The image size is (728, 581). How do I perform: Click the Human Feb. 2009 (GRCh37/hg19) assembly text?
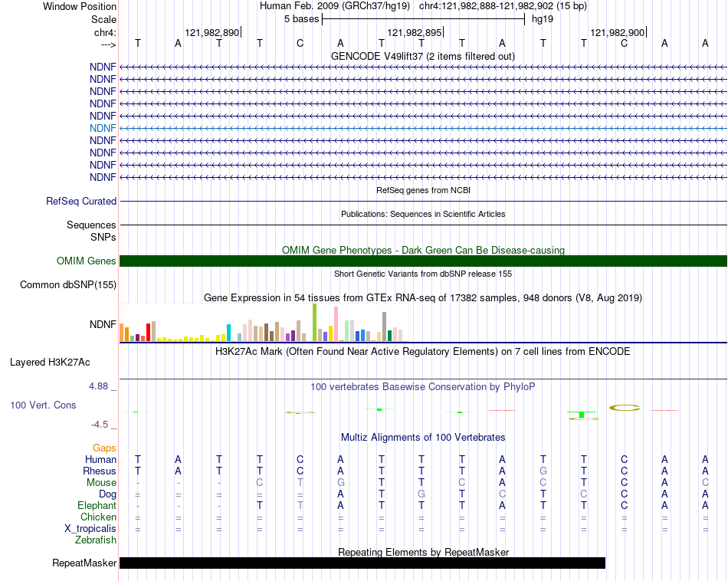tap(334, 6)
